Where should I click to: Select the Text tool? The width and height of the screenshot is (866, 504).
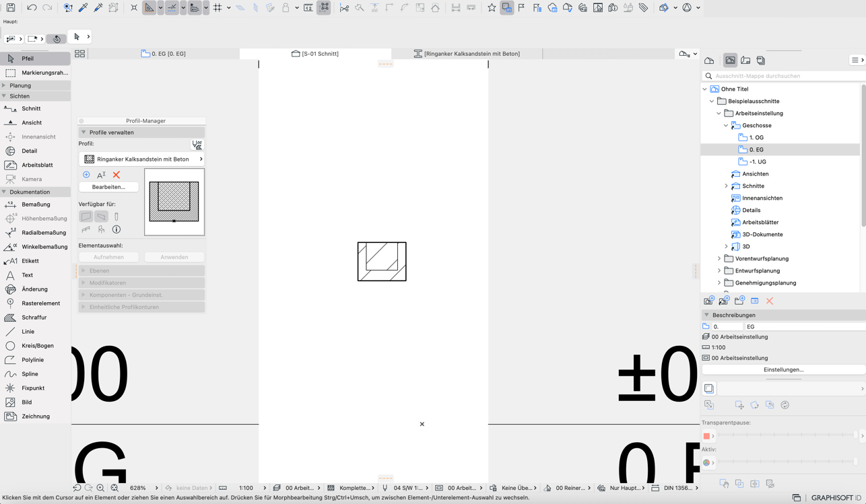pyautogui.click(x=35, y=275)
